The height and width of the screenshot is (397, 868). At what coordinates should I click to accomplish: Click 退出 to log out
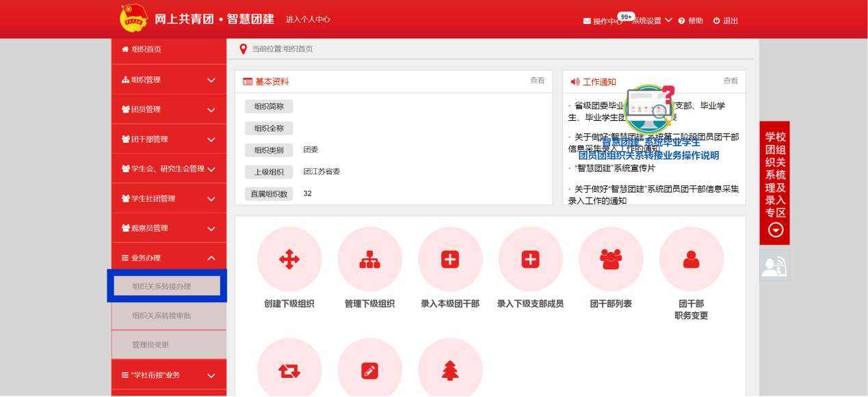pyautogui.click(x=726, y=20)
